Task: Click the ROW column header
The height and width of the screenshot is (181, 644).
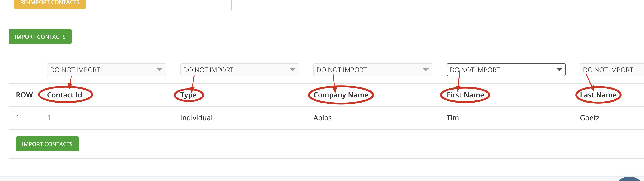Action: pos(24,95)
